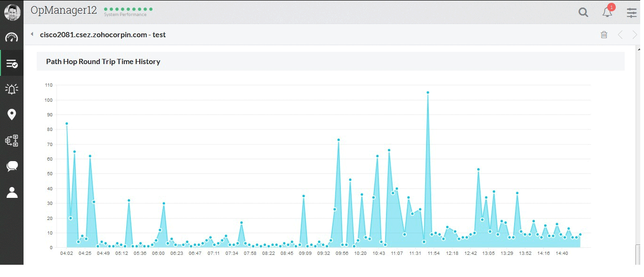Click the 04:02 x-axis label
644x277 pixels.
coord(67,253)
